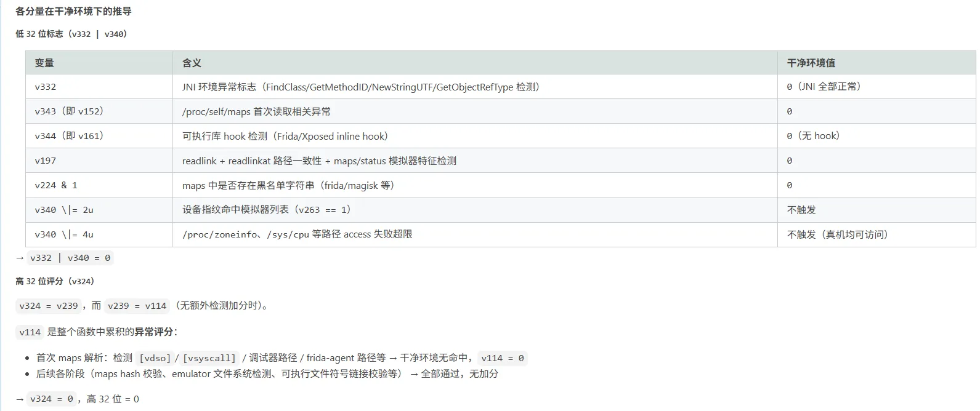
Task: Click the 0（JNI 全部正常）value cell
Action: point(824,87)
